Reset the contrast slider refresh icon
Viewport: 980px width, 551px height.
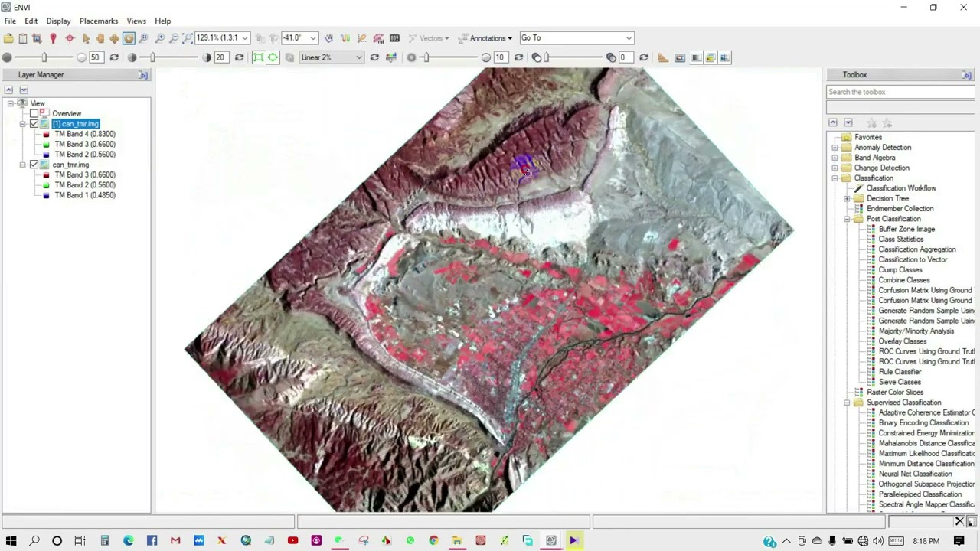(x=239, y=57)
